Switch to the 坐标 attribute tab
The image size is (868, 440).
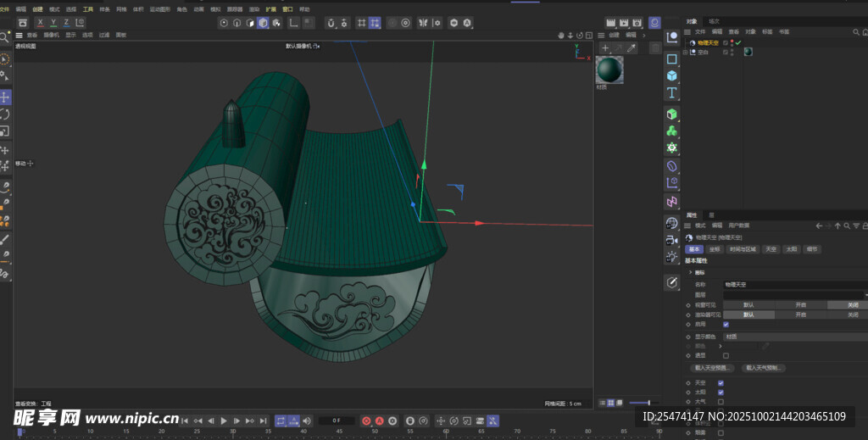point(714,249)
